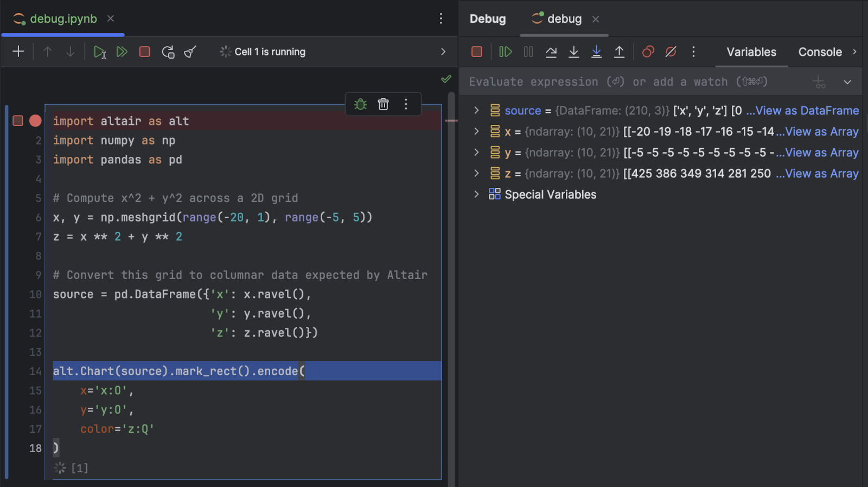Toggle Mute Breakpoints in debug toolbar

click(671, 52)
